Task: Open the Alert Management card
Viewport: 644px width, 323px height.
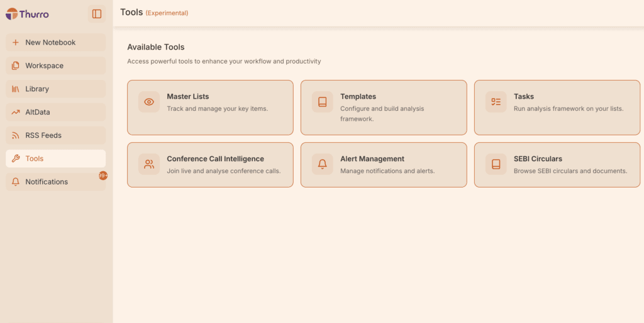Action: coord(384,165)
